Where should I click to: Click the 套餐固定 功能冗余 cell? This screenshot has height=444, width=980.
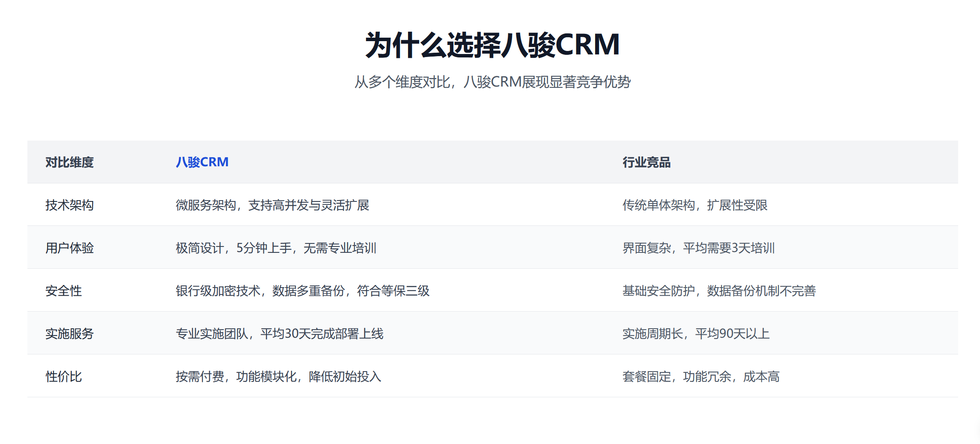pos(701,377)
